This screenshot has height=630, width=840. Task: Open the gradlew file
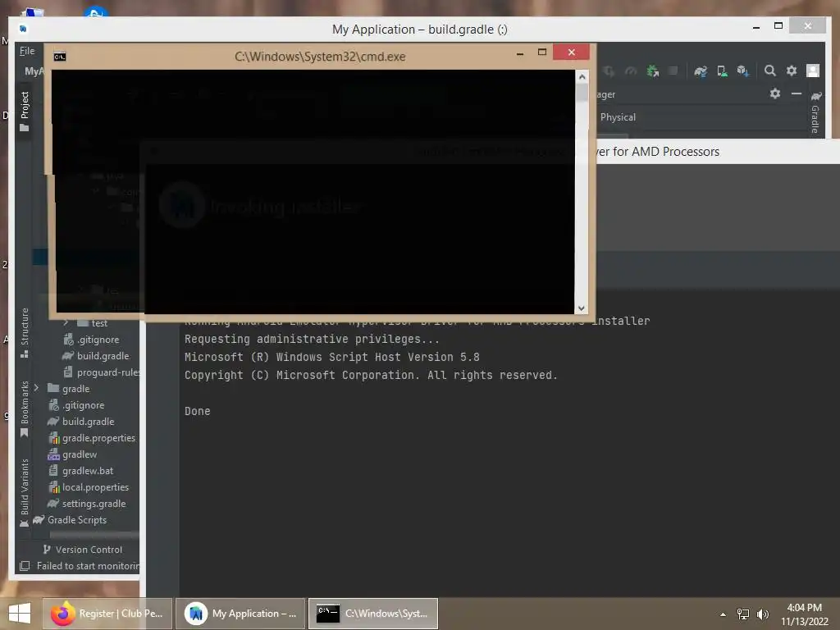click(x=72, y=454)
